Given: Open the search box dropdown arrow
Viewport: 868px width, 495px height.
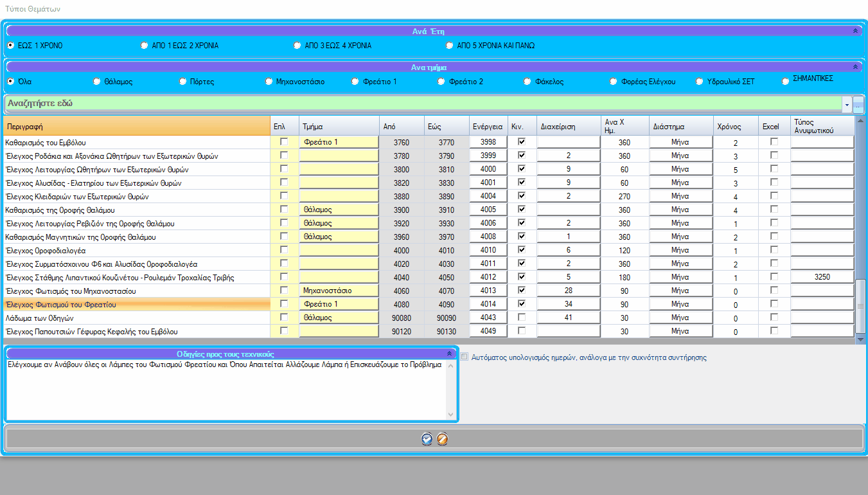Looking at the screenshot, I should pos(847,104).
